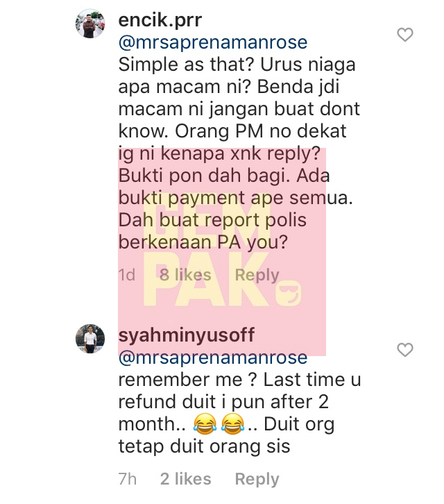Open syahminyusoff profile picture
This screenshot has height=504, width=444.
pos(90,339)
